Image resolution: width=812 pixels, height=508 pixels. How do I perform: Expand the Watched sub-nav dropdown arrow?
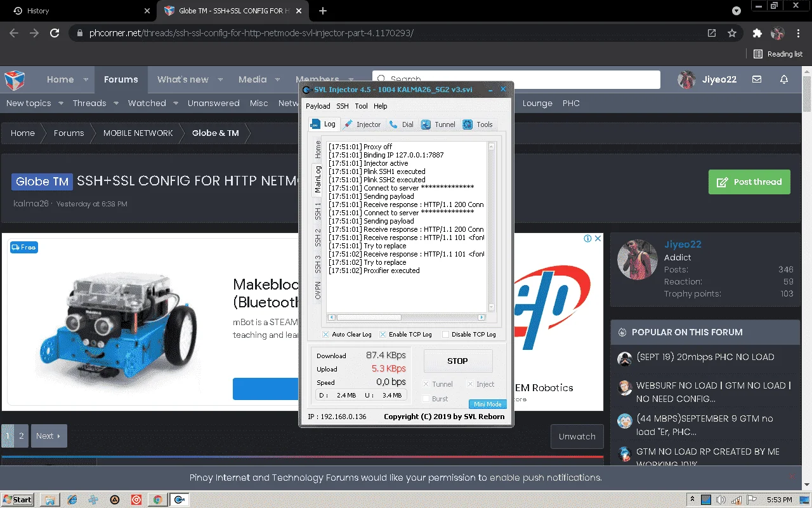176,103
